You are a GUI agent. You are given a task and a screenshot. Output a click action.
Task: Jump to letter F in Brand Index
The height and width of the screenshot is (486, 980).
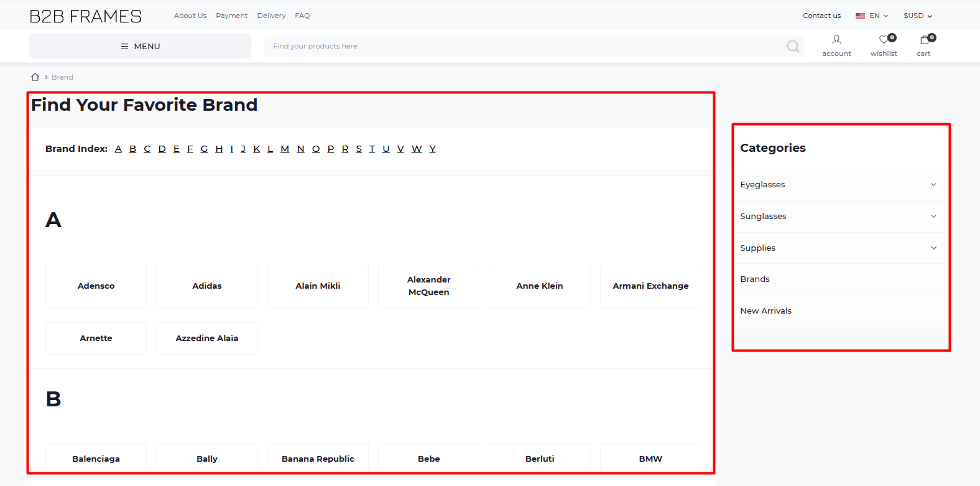pos(190,149)
